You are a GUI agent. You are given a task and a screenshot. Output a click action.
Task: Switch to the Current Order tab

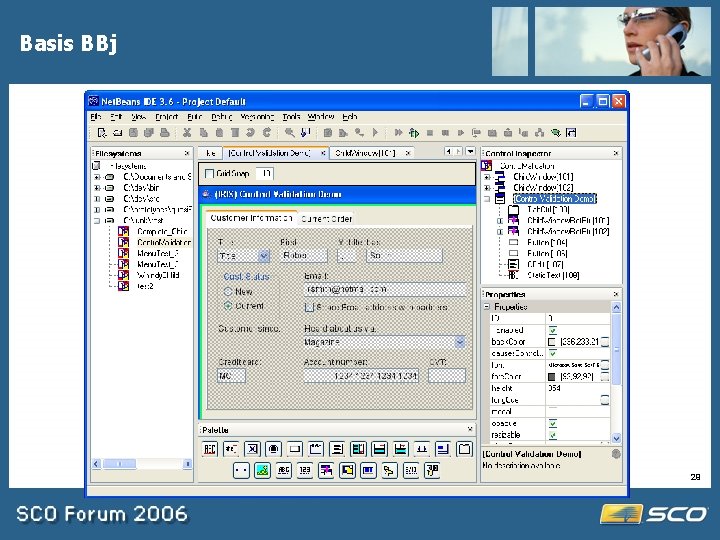[326, 219]
